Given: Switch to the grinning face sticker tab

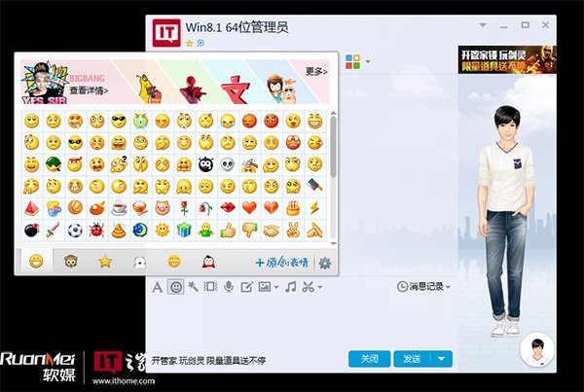Looking at the screenshot, I should click(x=174, y=262).
